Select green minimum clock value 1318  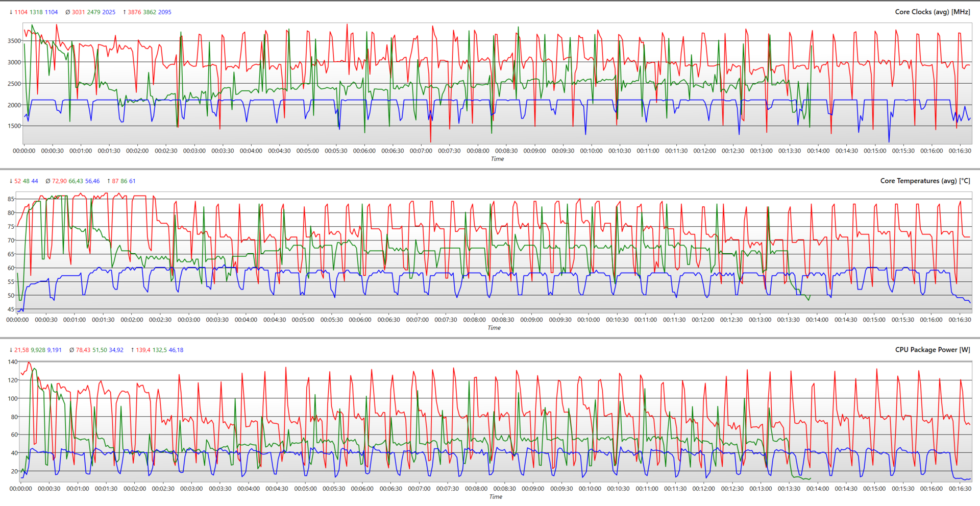pos(36,12)
